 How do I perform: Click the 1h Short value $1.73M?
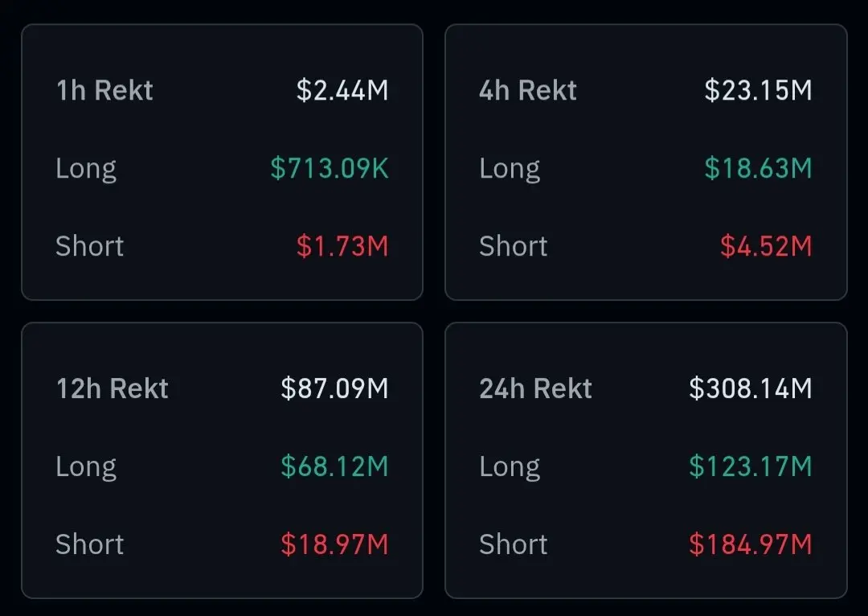tap(342, 247)
